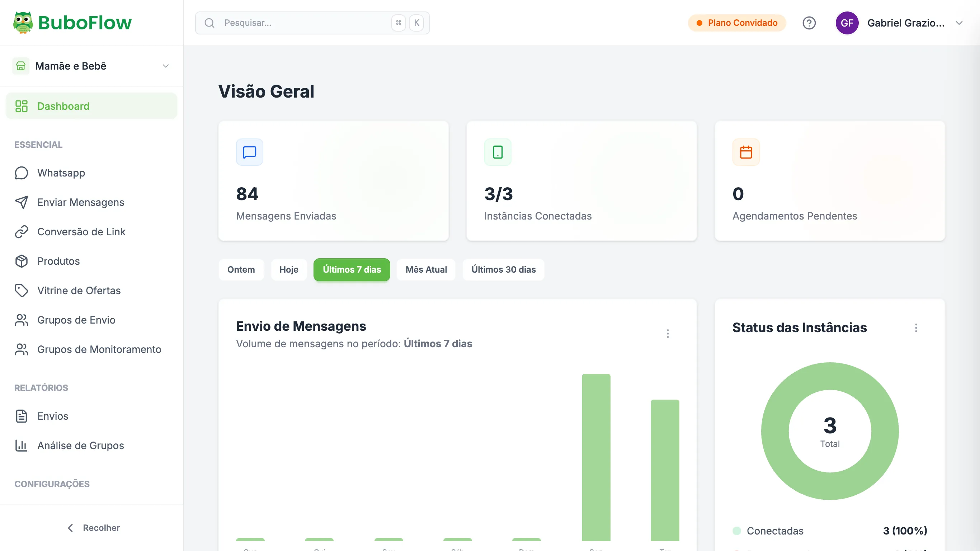Click the help question mark icon

(x=809, y=23)
